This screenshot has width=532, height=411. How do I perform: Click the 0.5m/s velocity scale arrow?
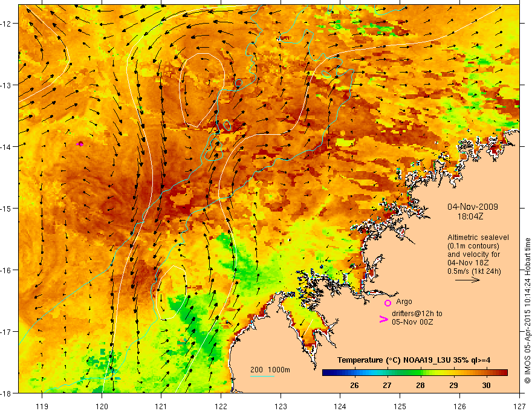tap(467, 280)
